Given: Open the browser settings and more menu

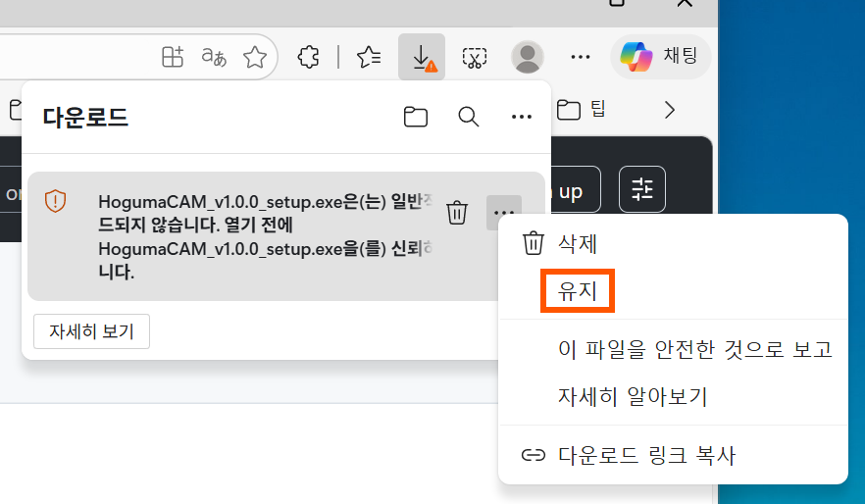Looking at the screenshot, I should point(581,57).
